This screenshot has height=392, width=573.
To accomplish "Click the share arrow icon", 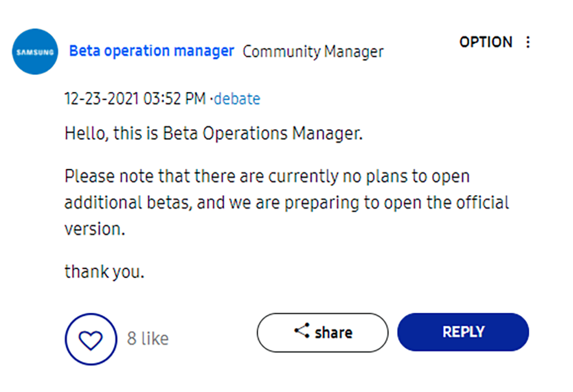I will (x=302, y=332).
